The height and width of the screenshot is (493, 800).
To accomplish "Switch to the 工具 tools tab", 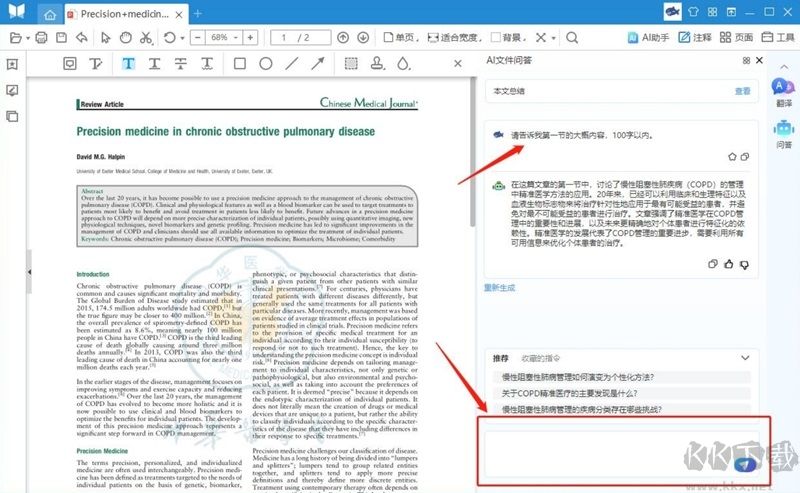I will [x=778, y=37].
